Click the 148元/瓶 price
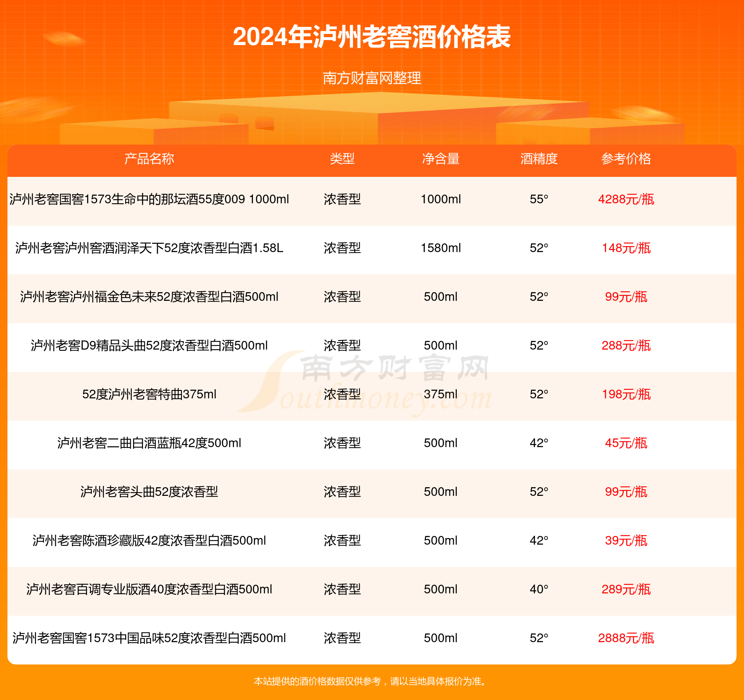Viewport: 744px width, 700px height. [x=626, y=248]
